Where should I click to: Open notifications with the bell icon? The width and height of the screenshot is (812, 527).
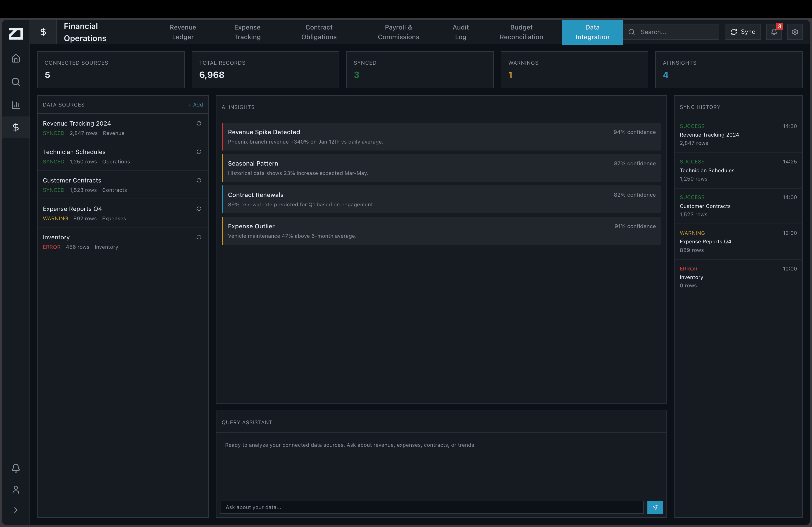(x=774, y=32)
